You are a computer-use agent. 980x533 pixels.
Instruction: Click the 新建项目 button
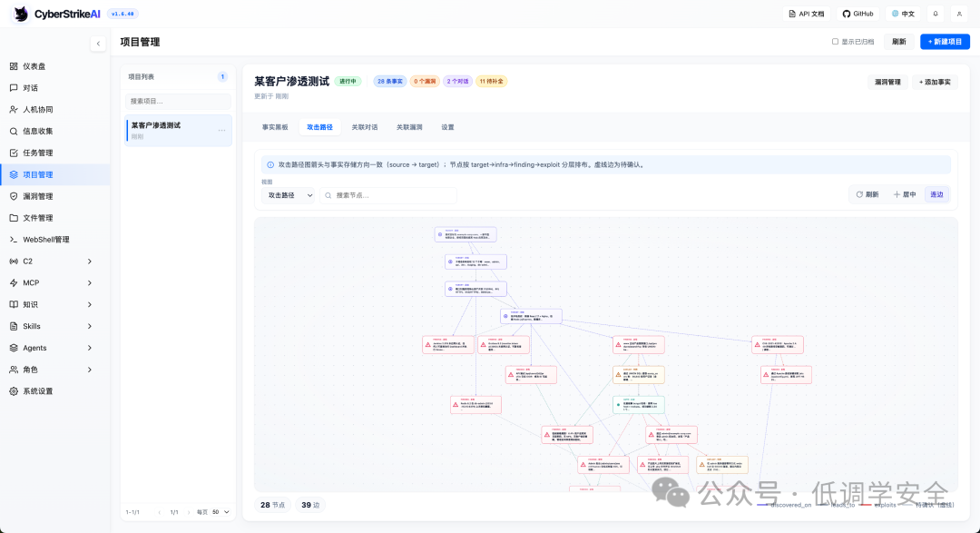tap(945, 41)
